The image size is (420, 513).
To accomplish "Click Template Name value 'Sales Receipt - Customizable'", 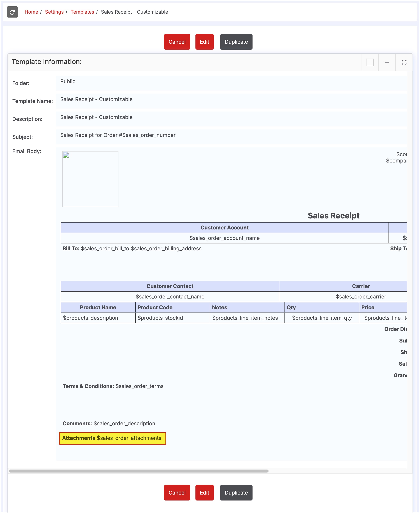I will tap(96, 99).
